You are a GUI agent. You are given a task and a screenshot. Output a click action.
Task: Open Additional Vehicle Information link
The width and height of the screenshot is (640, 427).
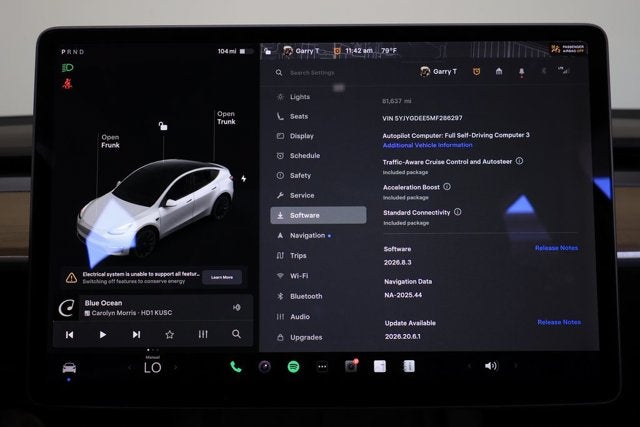point(427,145)
